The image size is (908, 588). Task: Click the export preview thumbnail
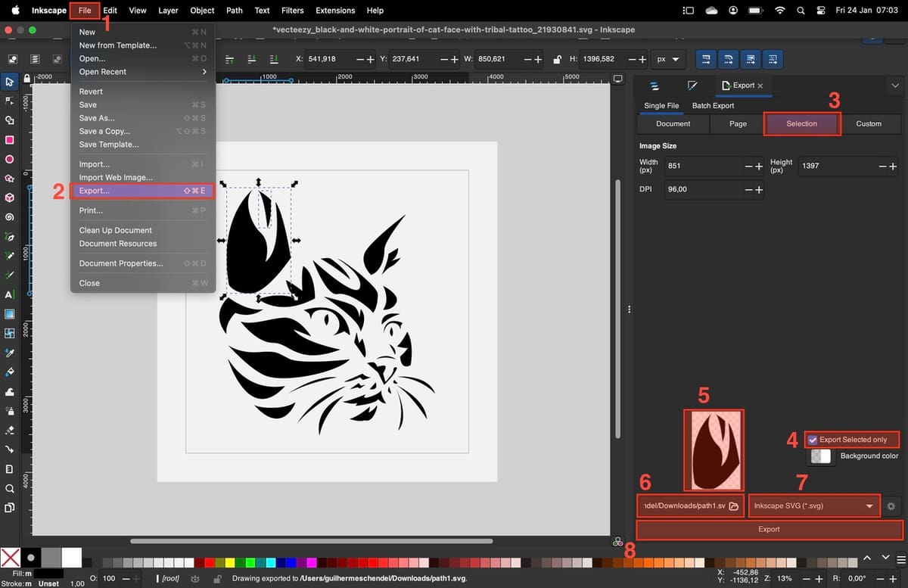click(x=714, y=450)
